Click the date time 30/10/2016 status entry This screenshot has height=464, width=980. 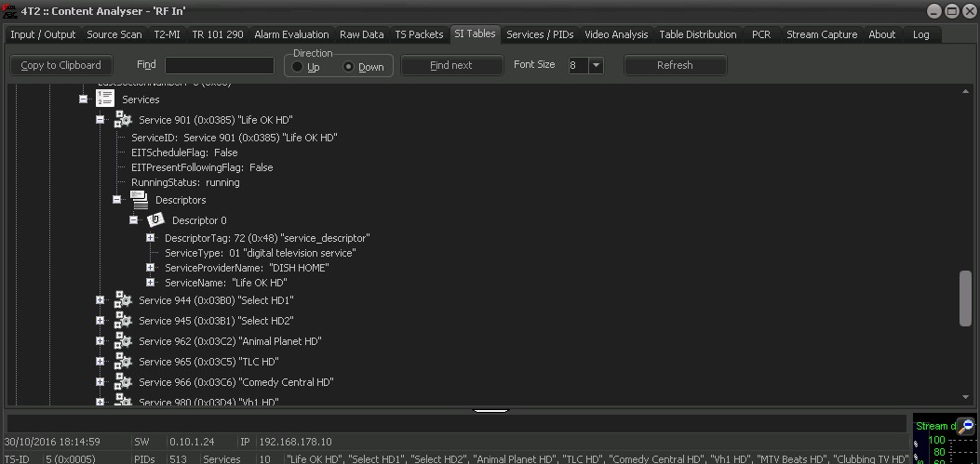click(52, 442)
